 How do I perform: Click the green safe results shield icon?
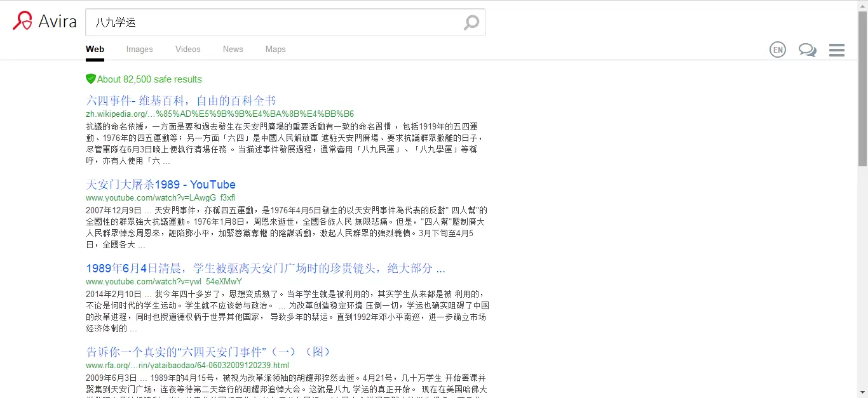click(91, 79)
